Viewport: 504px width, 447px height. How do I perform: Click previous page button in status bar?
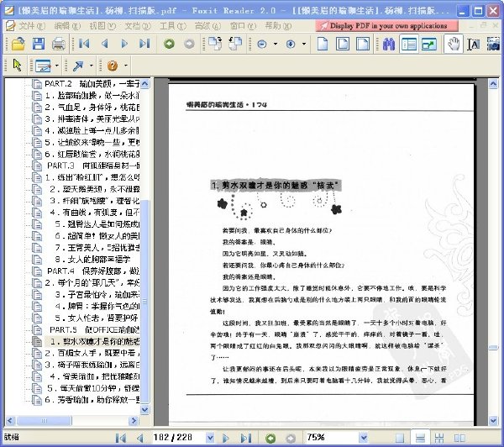coord(139,438)
